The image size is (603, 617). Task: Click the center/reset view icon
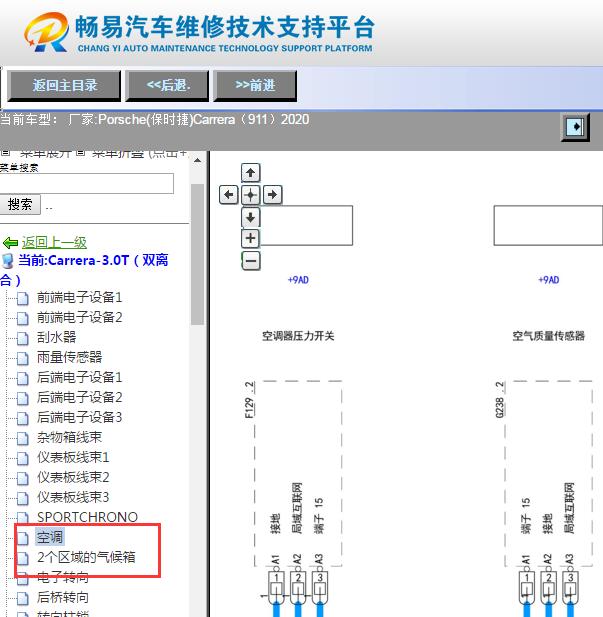[250, 194]
